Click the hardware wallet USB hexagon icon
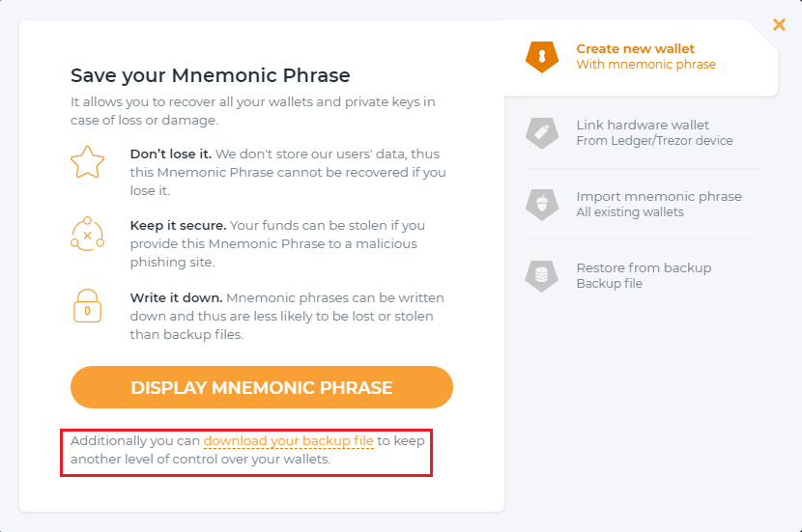802x532 pixels. point(542,132)
